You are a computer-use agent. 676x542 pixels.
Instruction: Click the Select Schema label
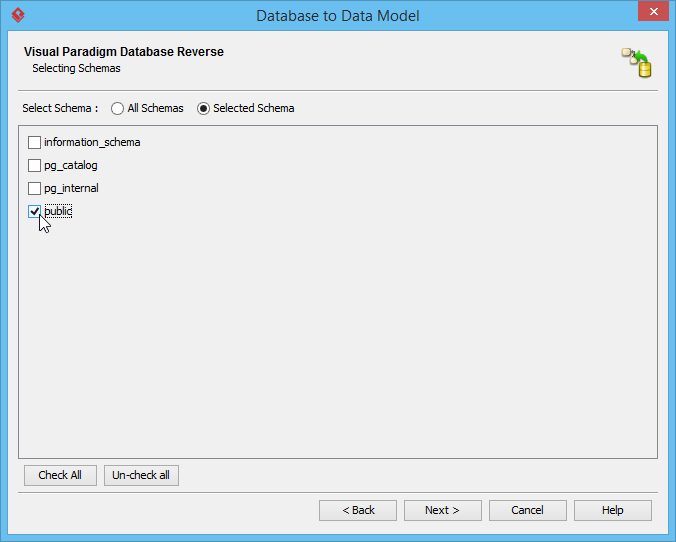point(60,108)
